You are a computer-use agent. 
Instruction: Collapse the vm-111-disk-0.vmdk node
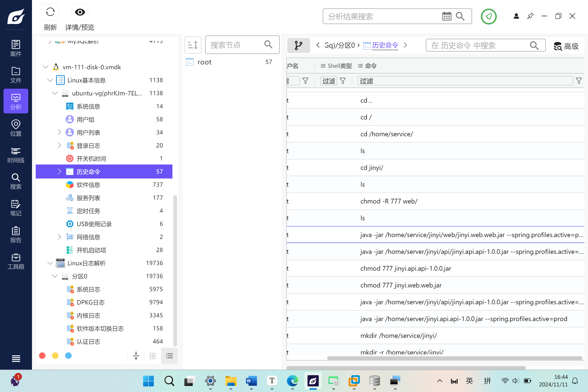click(x=45, y=67)
